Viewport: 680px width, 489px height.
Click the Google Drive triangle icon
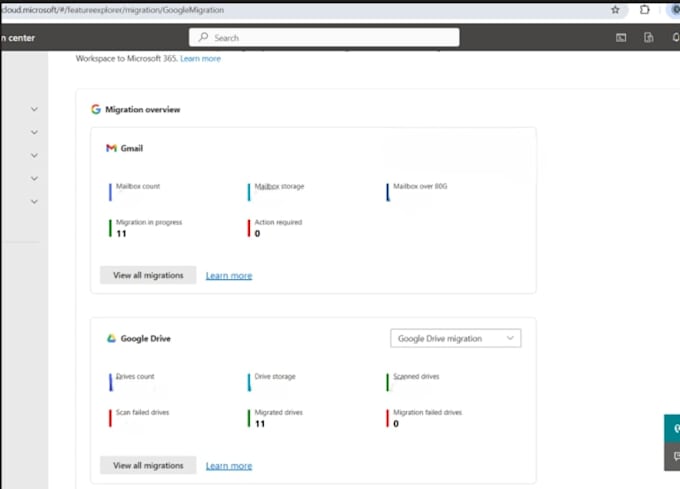click(111, 338)
